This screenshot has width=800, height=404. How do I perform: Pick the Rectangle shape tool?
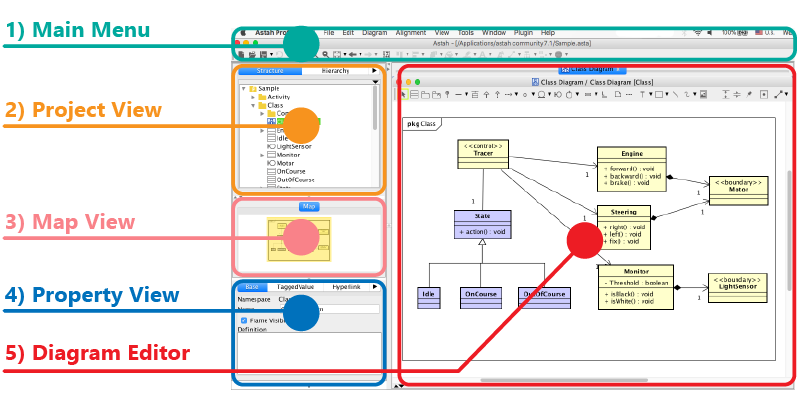point(659,94)
